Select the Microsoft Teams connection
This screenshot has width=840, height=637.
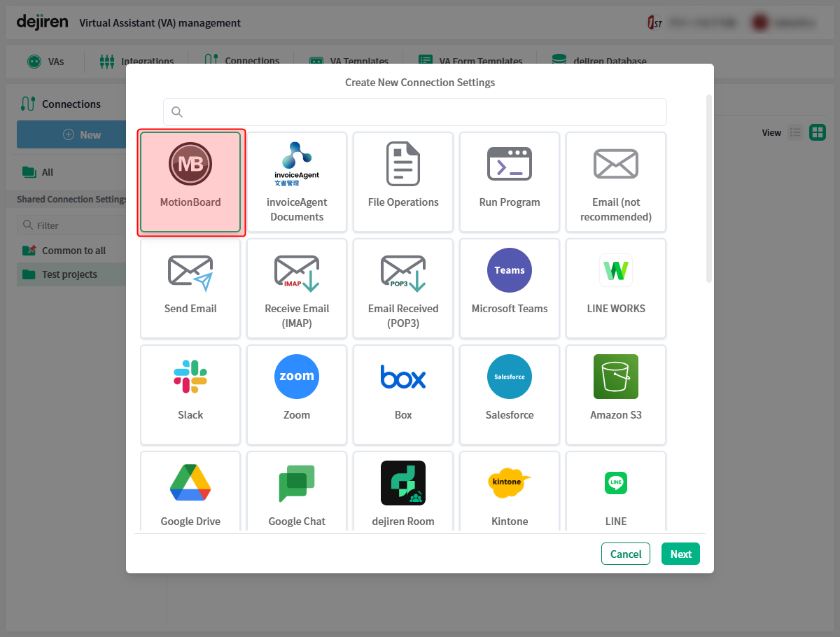510,288
